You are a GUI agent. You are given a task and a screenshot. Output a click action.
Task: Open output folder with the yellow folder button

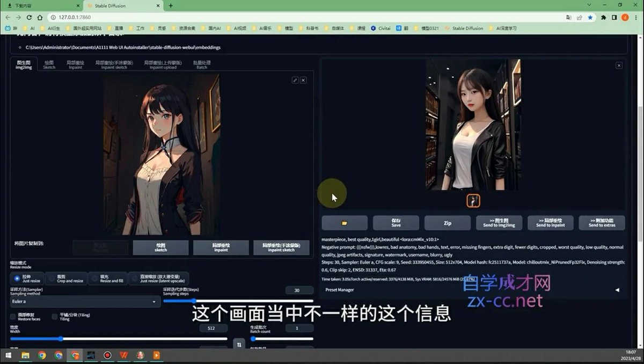345,223
